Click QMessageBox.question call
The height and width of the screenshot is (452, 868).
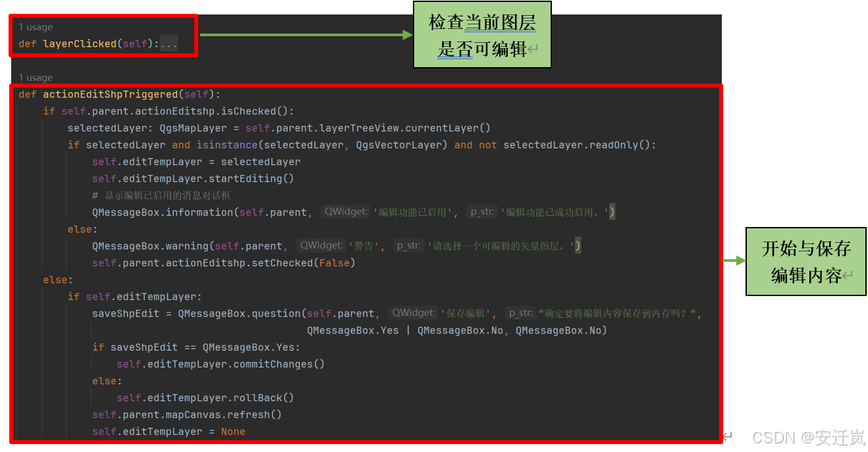[x=240, y=314]
